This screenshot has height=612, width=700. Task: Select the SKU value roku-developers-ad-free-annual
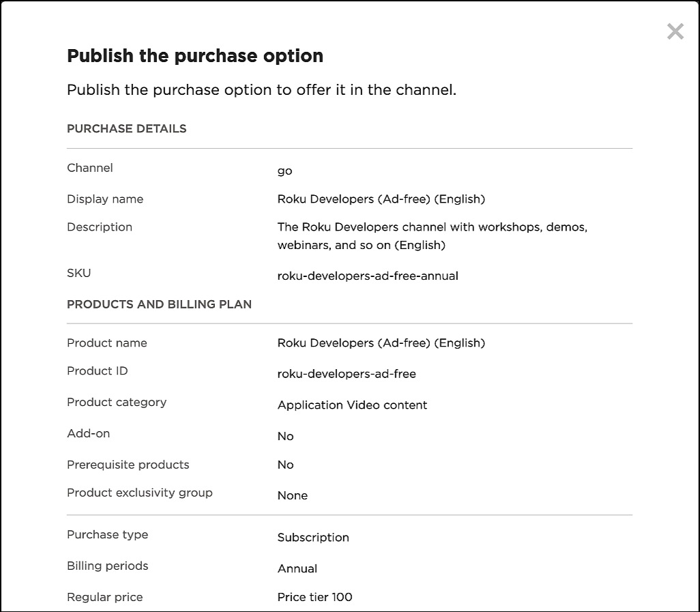click(368, 276)
